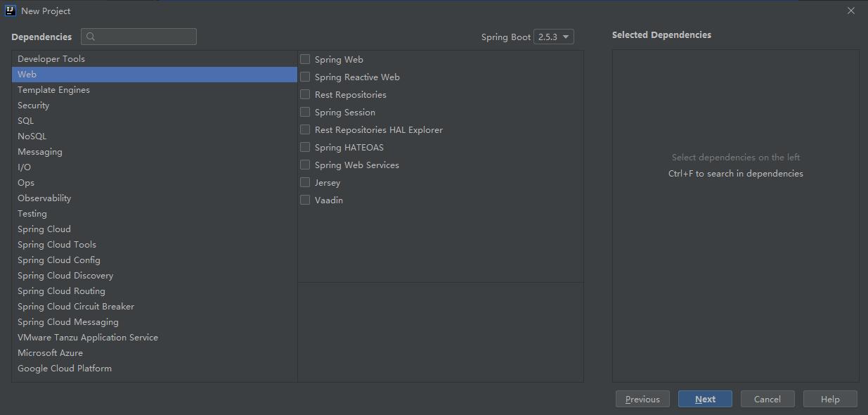The height and width of the screenshot is (415, 868).
Task: Check the Spring Reactive Web dependency
Action: point(305,77)
